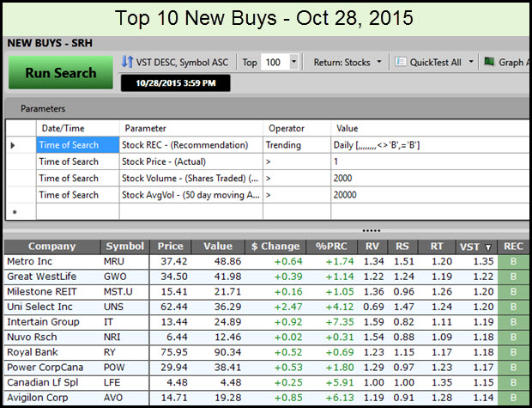Viewport: 532px width, 408px height.
Task: Click value 20000 for Stock AvgVol
Action: click(x=430, y=195)
